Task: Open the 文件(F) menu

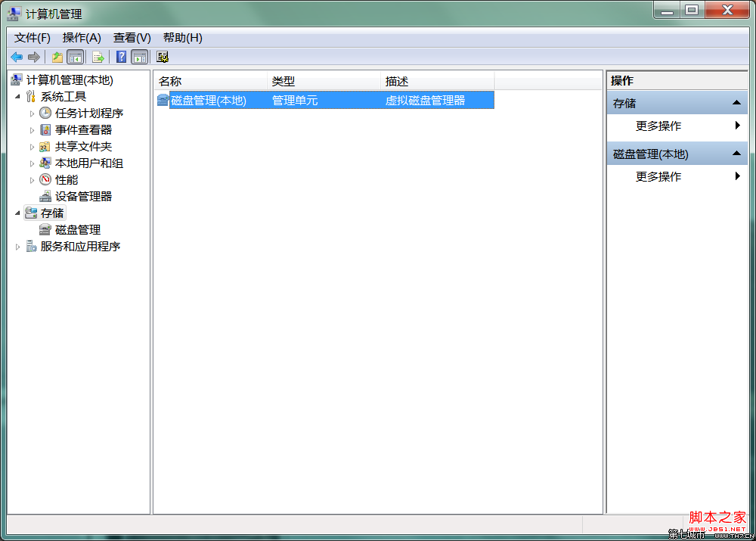Action: coord(30,37)
